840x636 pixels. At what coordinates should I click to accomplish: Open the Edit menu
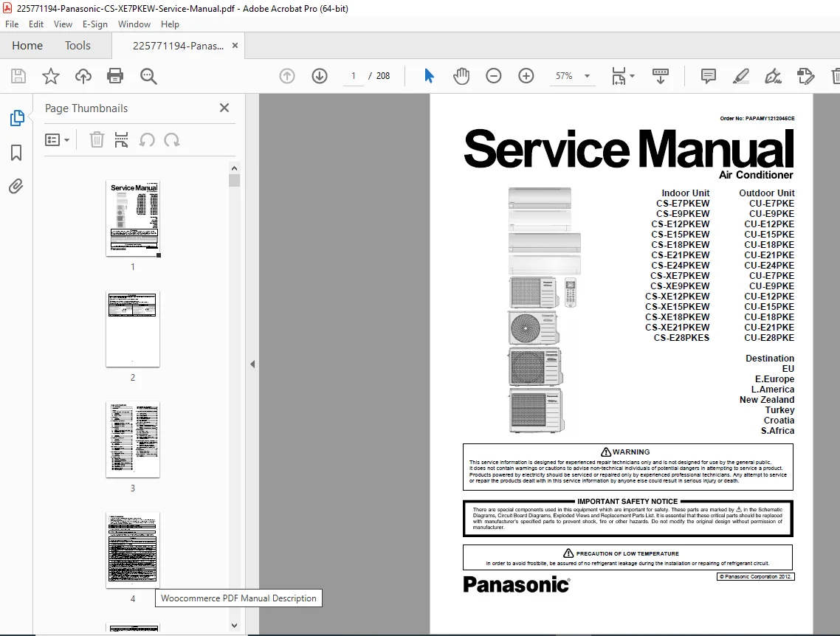coord(36,24)
